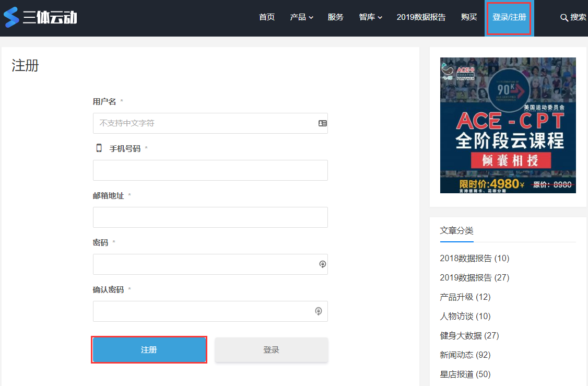Screen dimensions: 588x386
Task: Click the blue 注册 button
Action: tap(149, 349)
